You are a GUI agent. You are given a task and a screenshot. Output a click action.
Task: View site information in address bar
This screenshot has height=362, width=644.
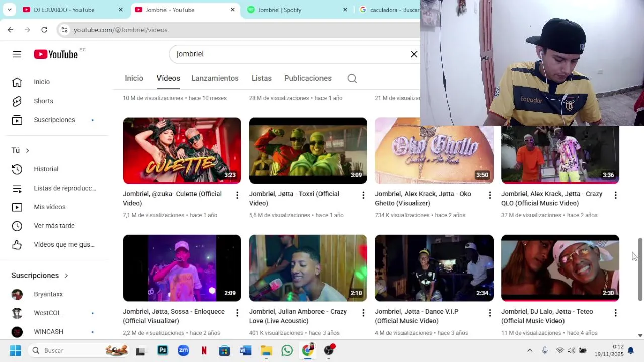click(64, 30)
